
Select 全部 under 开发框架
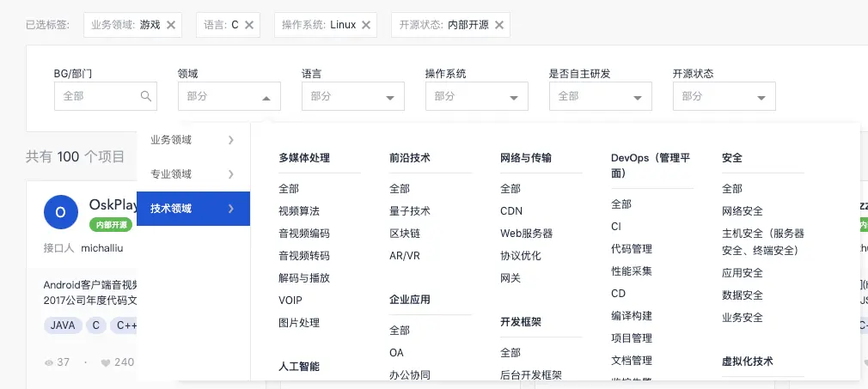510,352
